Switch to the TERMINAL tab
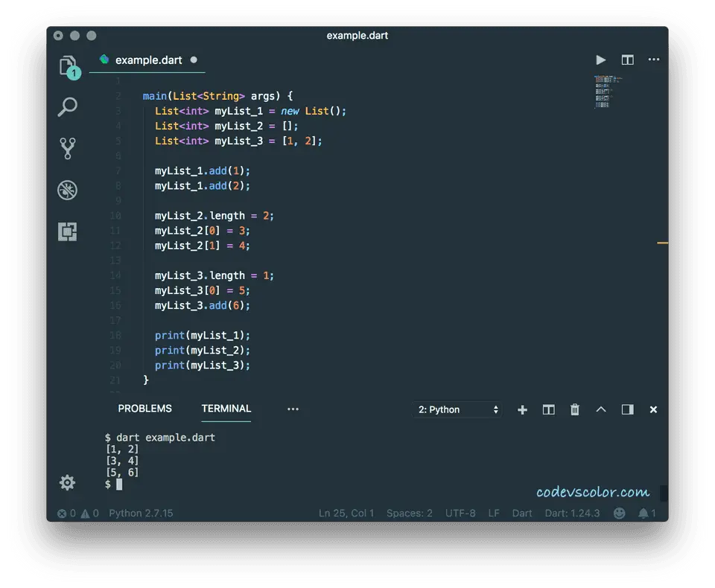 click(226, 409)
